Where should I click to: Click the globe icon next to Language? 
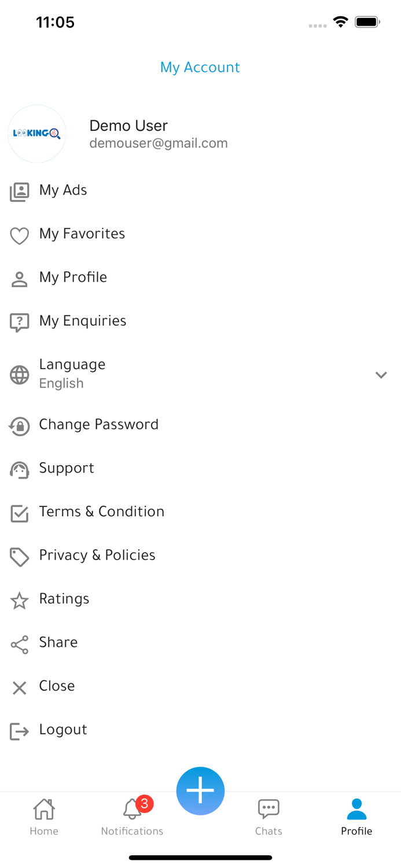click(19, 375)
